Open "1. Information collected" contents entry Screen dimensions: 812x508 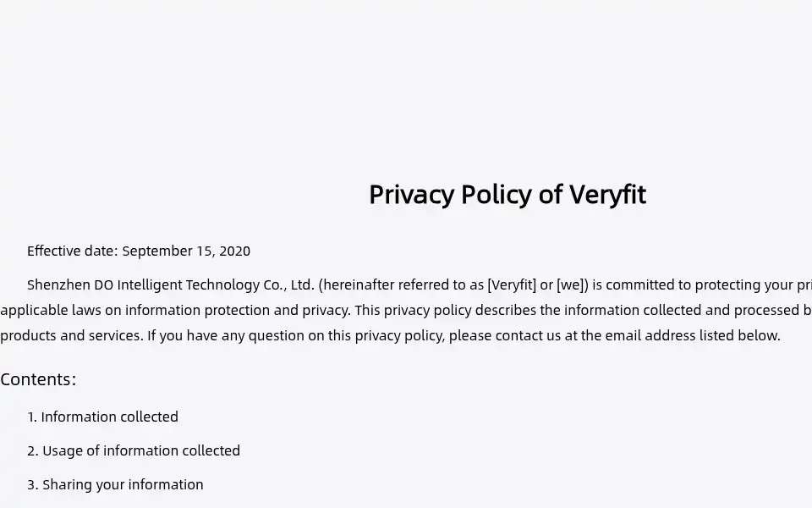[x=102, y=417]
